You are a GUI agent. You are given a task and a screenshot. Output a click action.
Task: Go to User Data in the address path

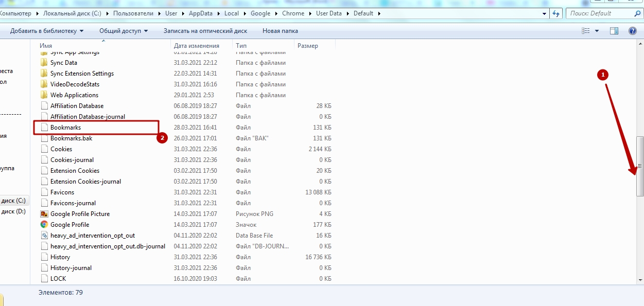328,13
